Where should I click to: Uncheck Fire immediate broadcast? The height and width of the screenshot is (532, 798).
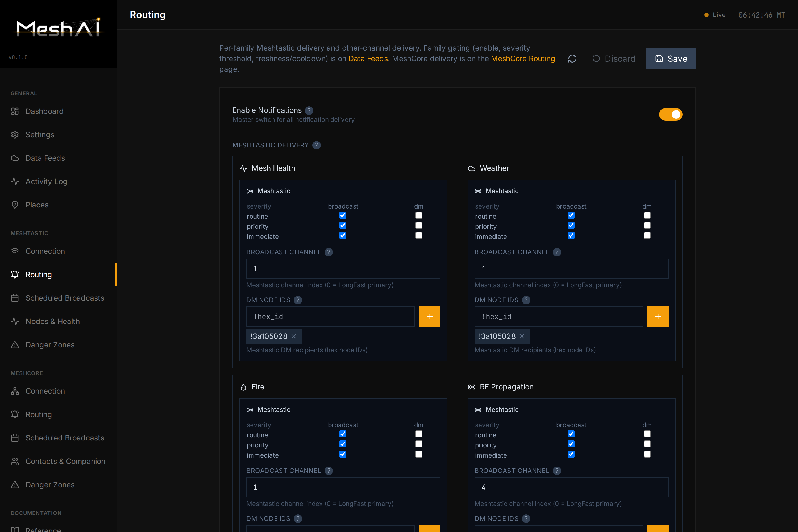(343, 454)
